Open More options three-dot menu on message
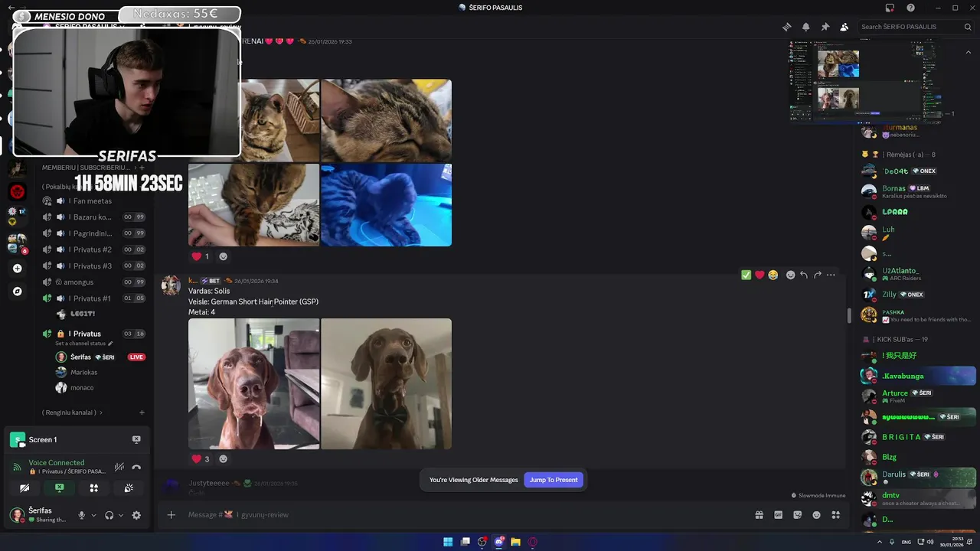Viewport: 980px width, 551px height. [831, 275]
